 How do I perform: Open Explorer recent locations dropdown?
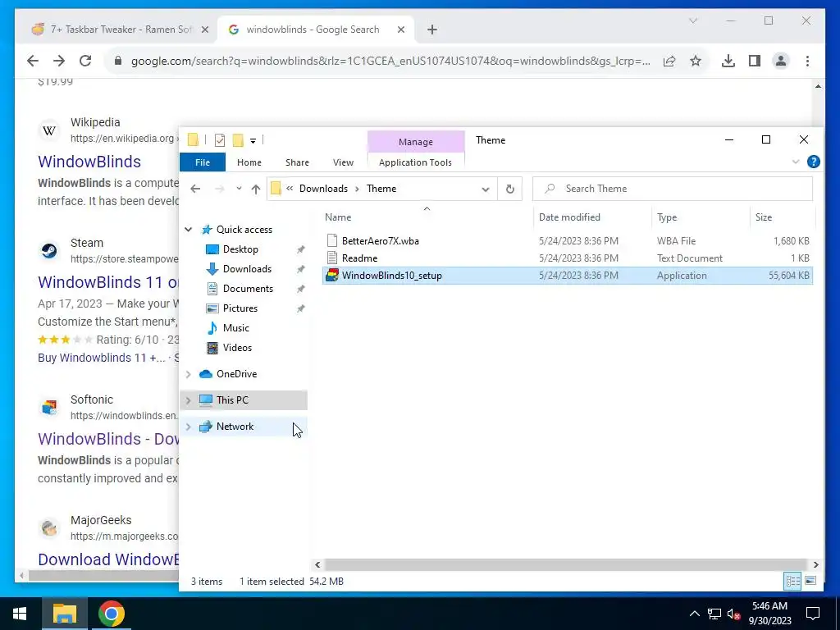239,189
